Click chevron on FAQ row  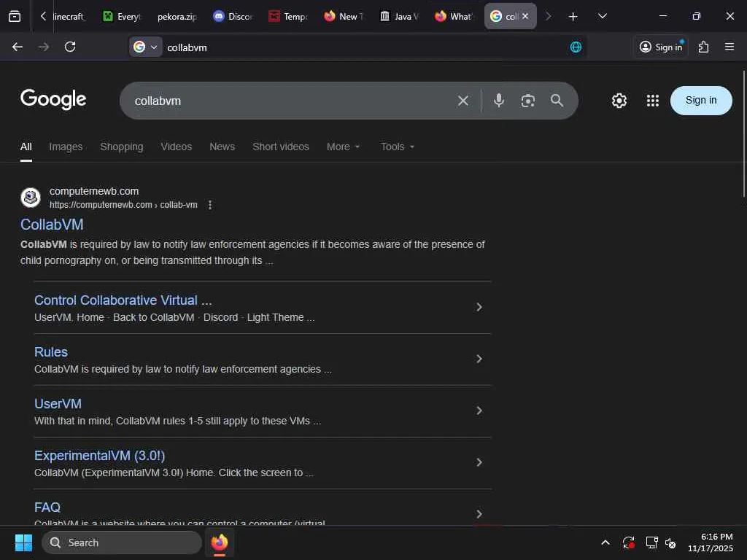coord(479,514)
